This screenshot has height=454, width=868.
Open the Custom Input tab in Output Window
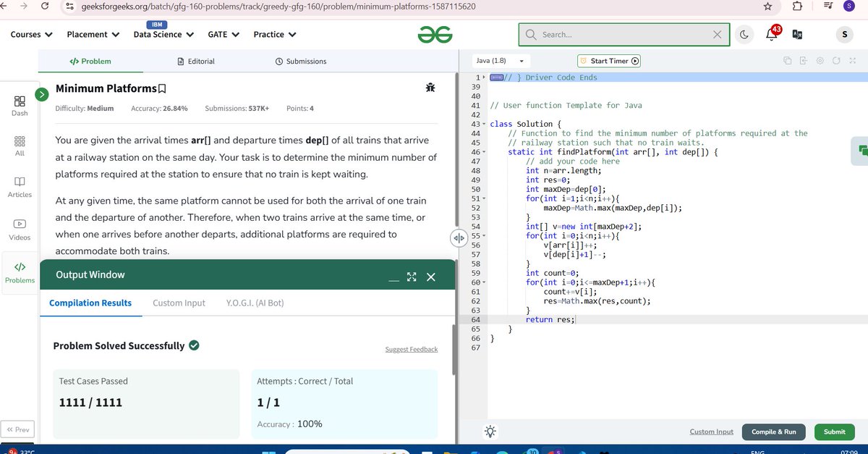[178, 303]
